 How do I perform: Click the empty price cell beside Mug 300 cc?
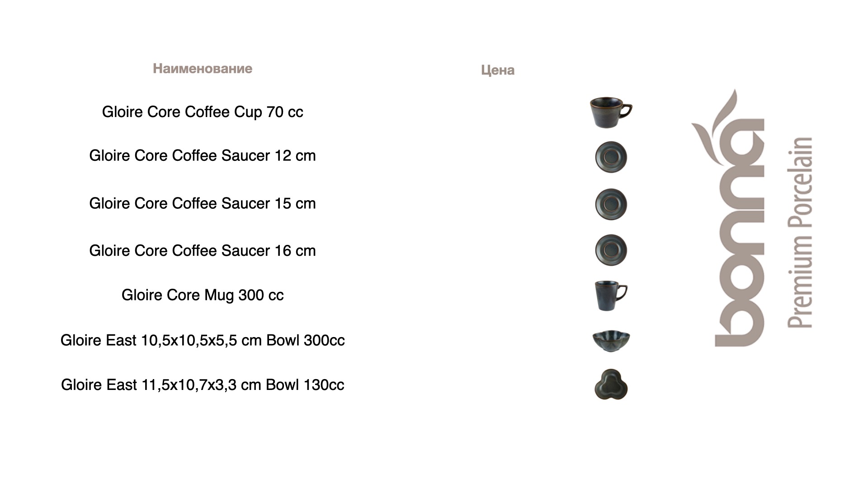(x=498, y=295)
